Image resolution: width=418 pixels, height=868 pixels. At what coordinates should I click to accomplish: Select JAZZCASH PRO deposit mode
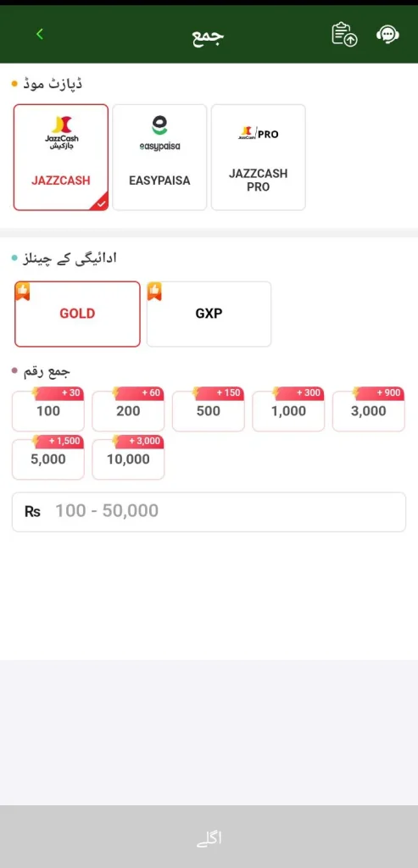point(258,157)
